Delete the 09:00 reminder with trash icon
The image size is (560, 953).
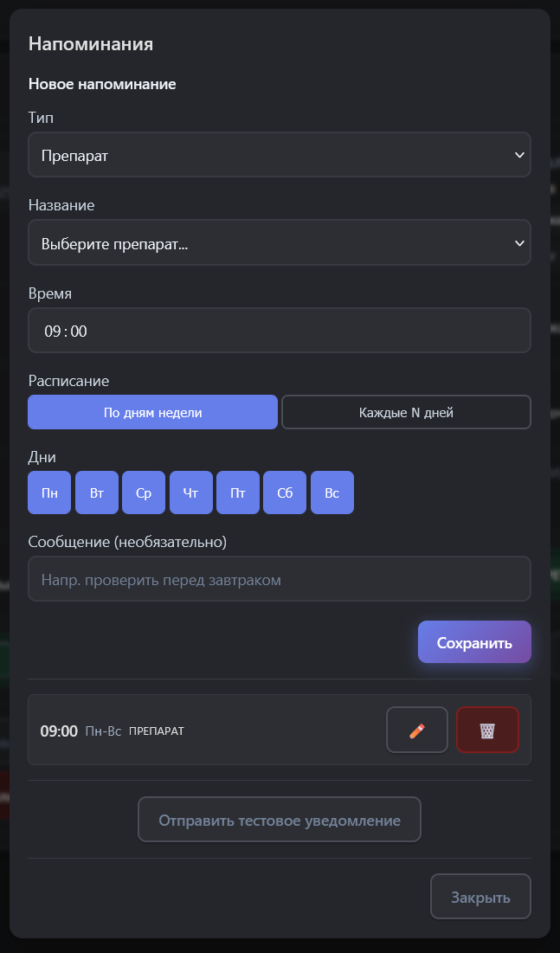click(487, 730)
